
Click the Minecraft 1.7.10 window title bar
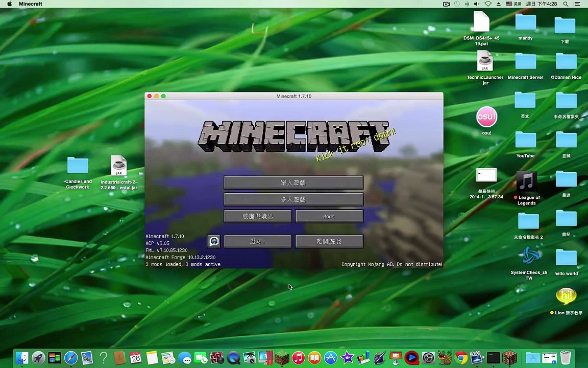pos(294,96)
